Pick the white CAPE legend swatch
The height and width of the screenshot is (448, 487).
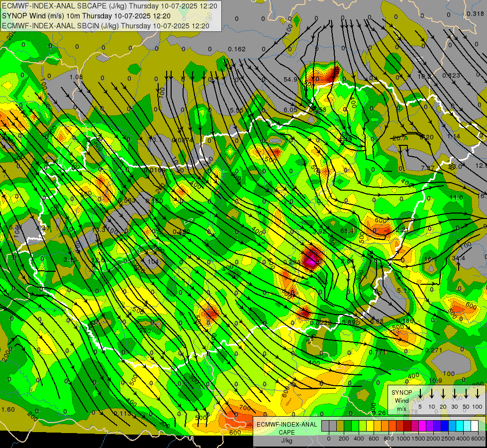coord(474,426)
